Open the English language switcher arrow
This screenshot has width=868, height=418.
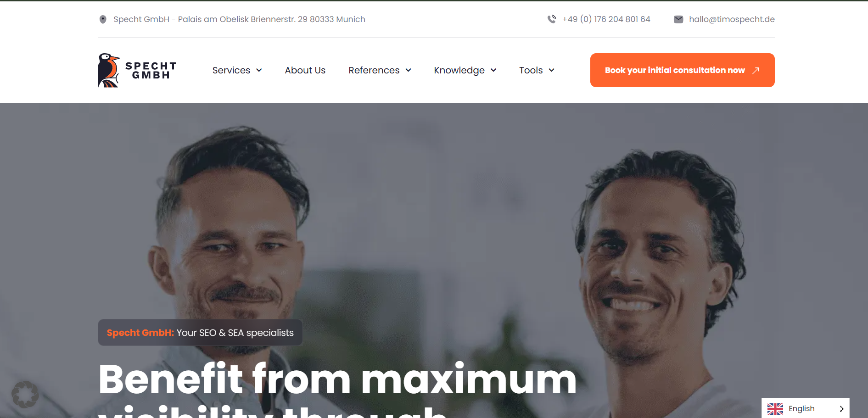click(x=841, y=409)
